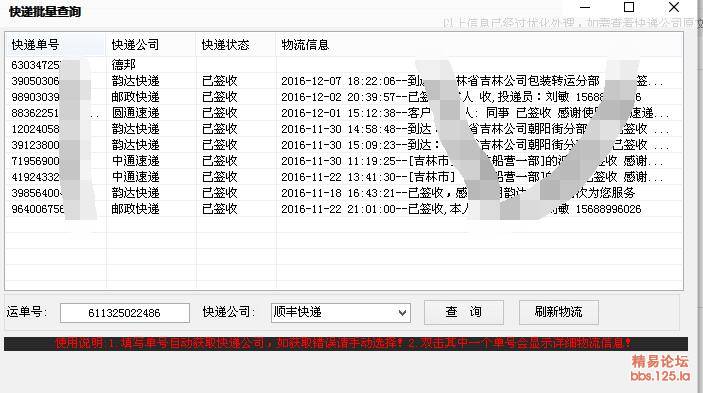Click logistics info dated 2016-12-07 18:22:06
703x393 pixels.
click(x=472, y=81)
